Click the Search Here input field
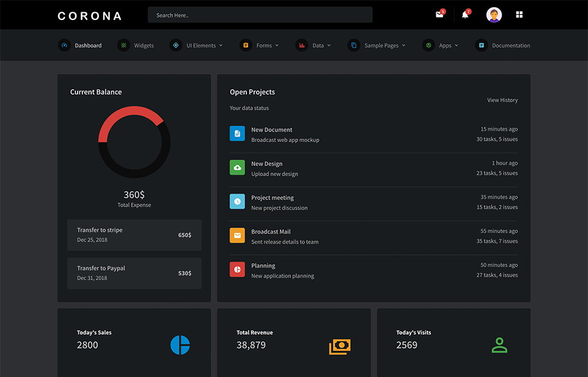This screenshot has width=588, height=377. point(260,15)
